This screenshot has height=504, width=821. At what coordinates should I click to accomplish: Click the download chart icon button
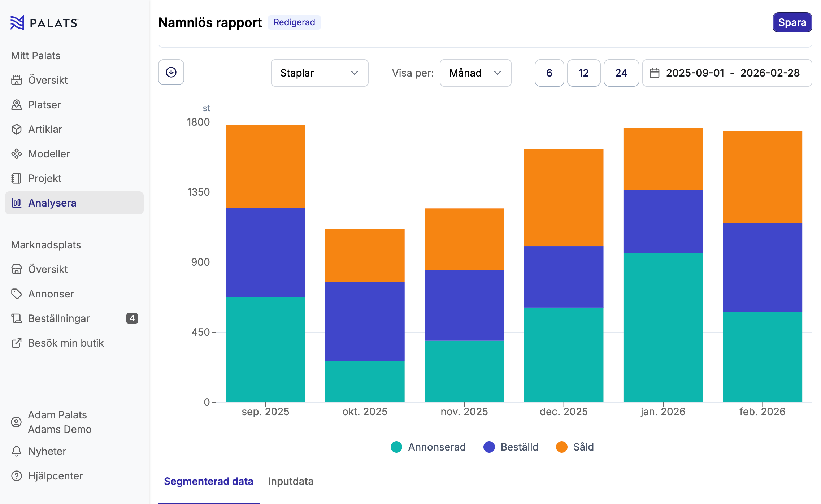pos(171,72)
